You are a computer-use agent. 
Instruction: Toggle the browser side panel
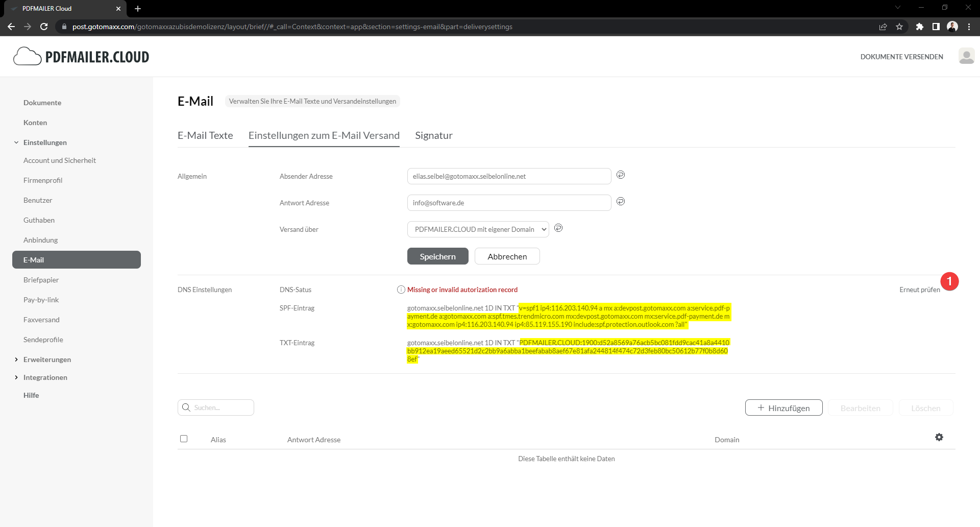click(x=936, y=27)
